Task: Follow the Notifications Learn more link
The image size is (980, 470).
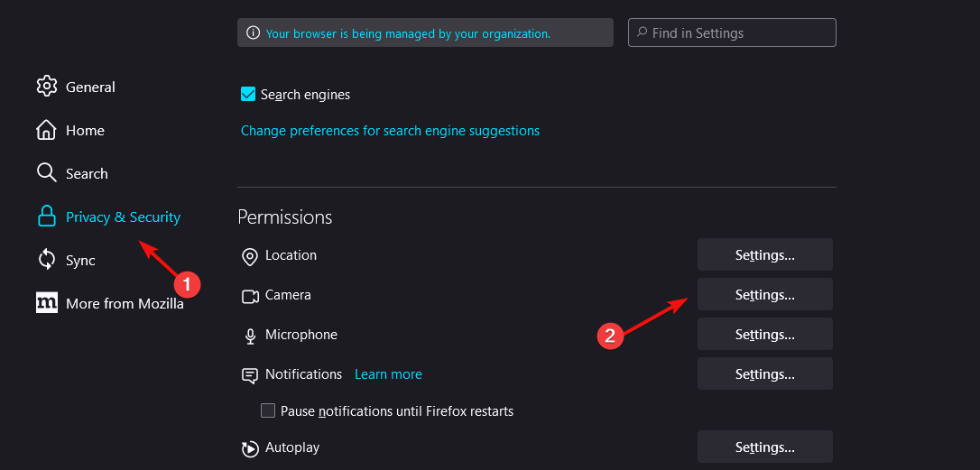Action: (388, 374)
